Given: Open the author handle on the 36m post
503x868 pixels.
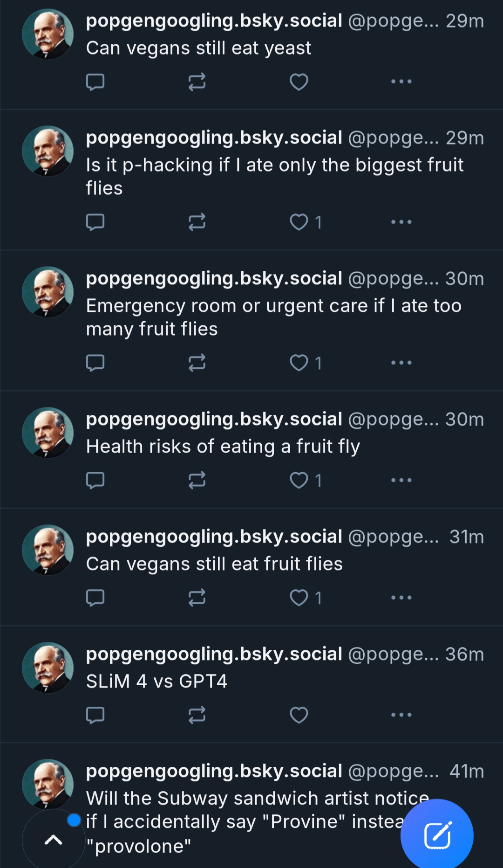Looking at the screenshot, I should coord(393,654).
